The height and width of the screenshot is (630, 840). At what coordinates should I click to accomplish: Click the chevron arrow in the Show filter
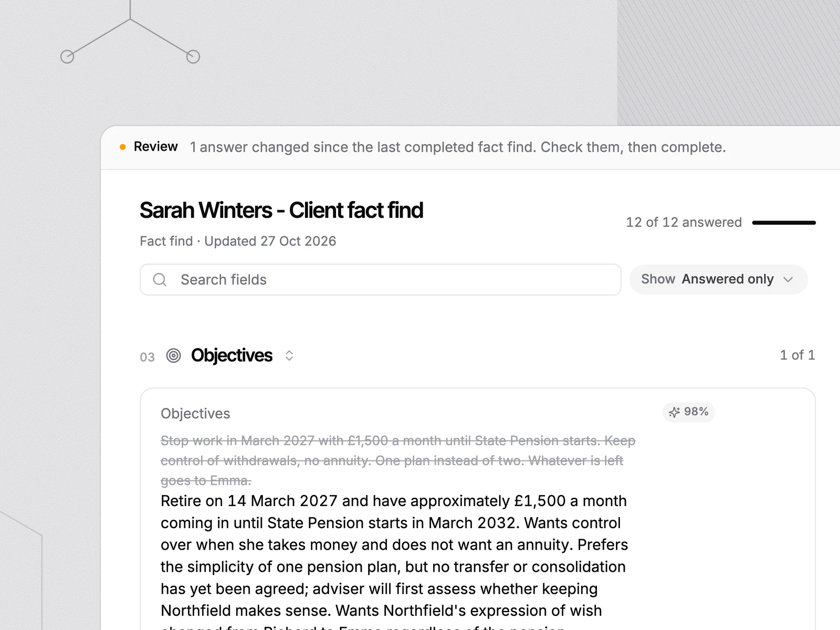tap(788, 279)
